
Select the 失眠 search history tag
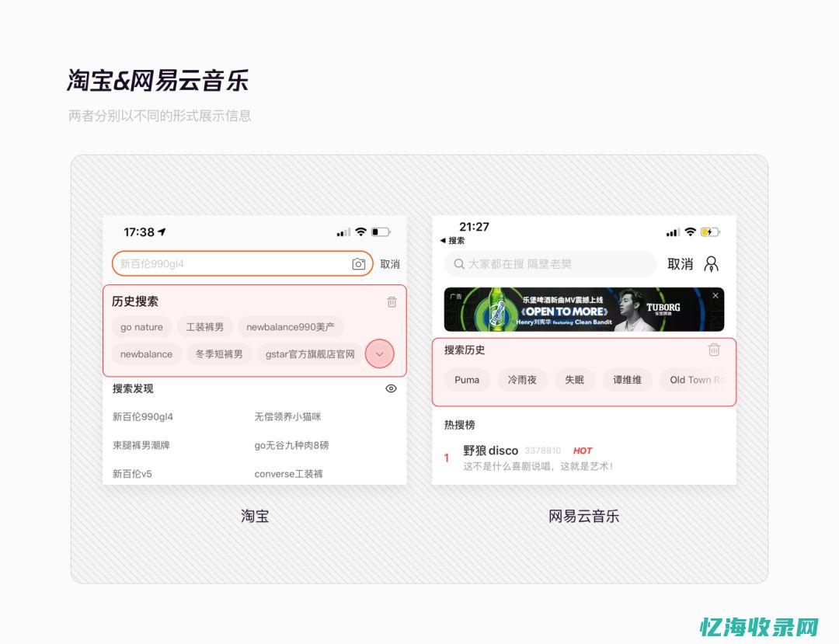coord(575,380)
